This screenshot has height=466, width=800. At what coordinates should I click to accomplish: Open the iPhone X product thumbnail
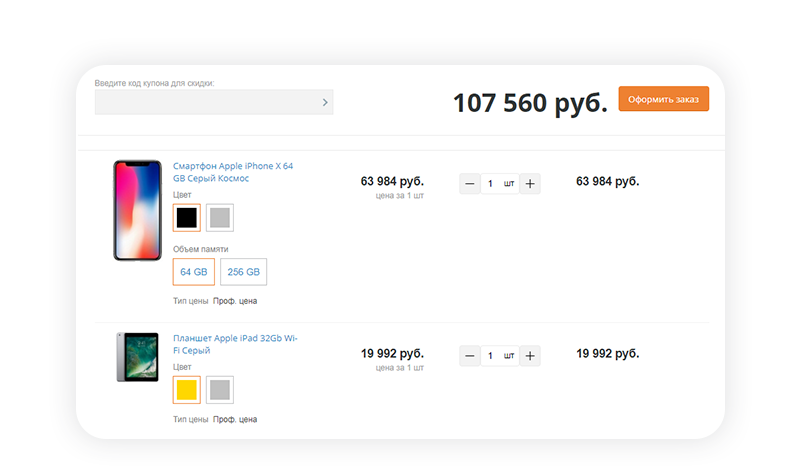137,210
